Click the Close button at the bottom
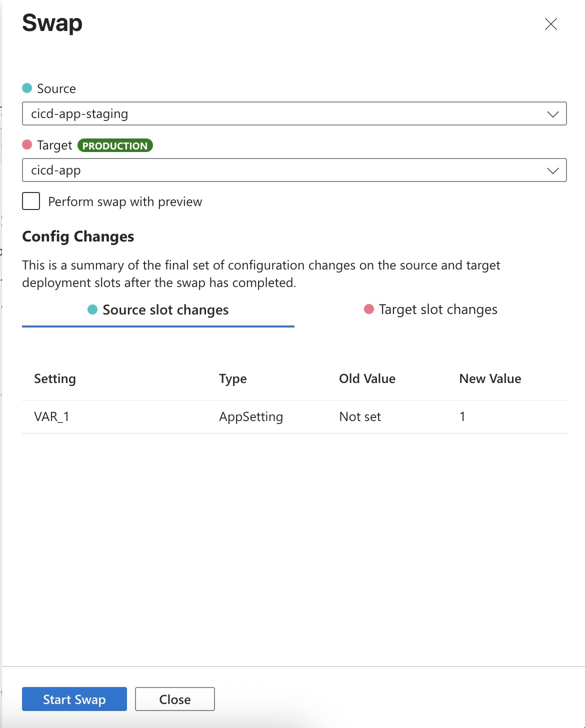585x728 pixels. pyautogui.click(x=174, y=699)
